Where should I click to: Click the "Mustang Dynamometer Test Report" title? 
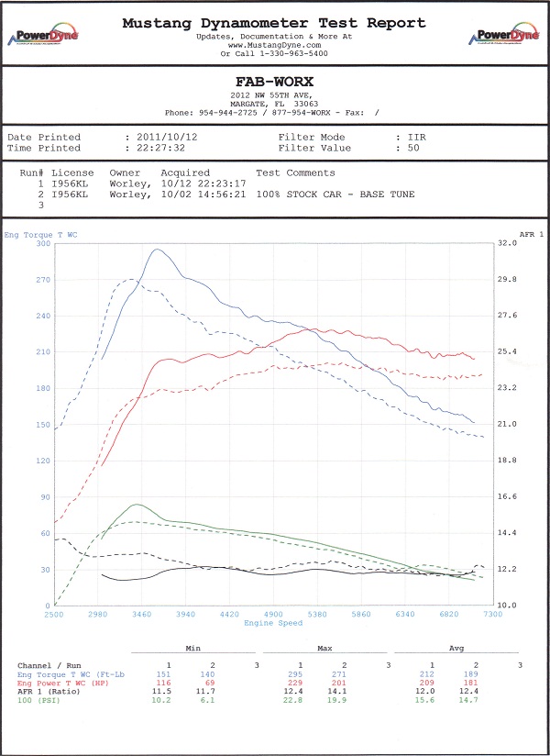274,23
